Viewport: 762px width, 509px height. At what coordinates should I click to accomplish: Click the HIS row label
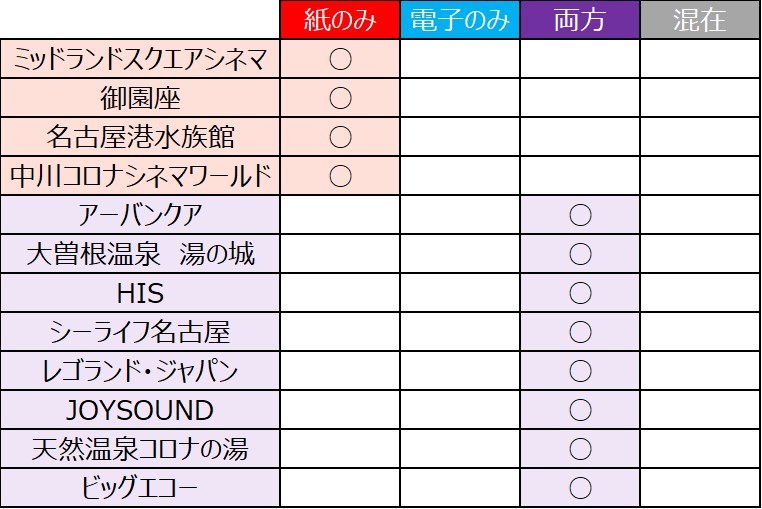141,293
